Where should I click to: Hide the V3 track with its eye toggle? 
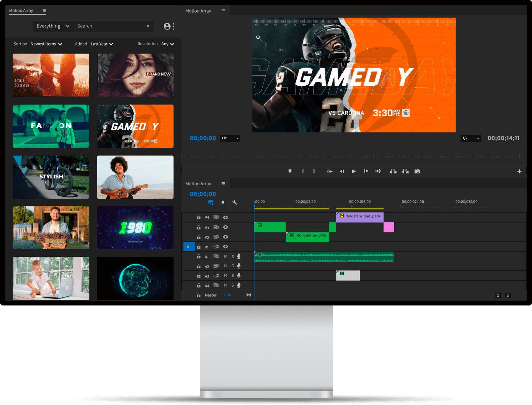point(225,227)
